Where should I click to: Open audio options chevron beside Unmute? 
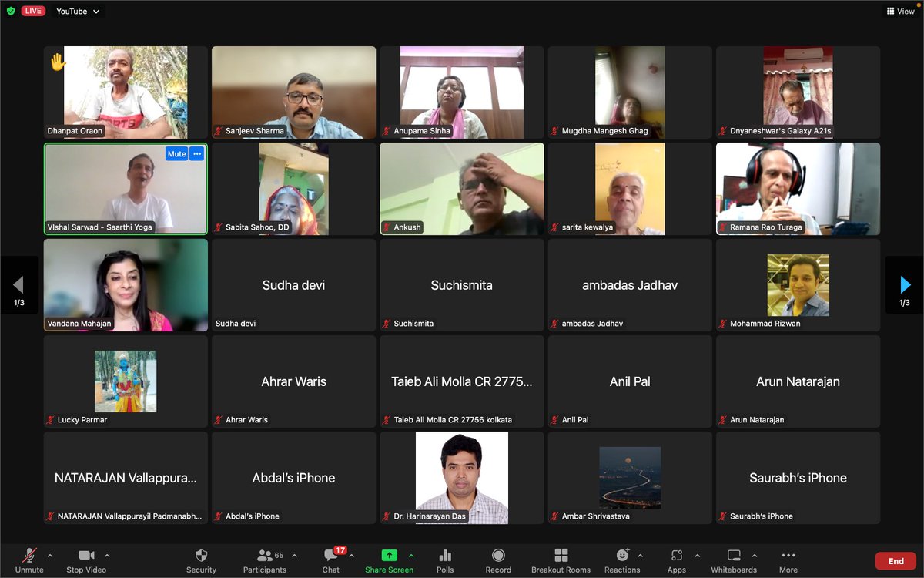(50, 556)
